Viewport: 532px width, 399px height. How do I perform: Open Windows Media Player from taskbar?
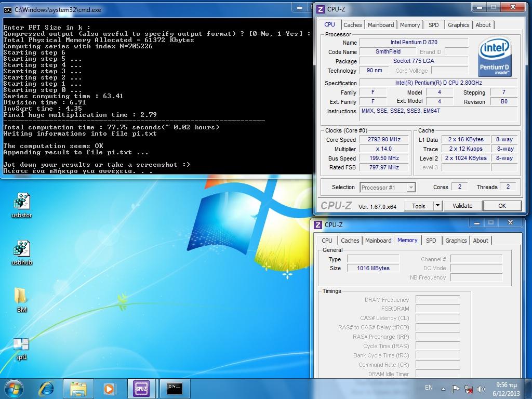click(109, 389)
